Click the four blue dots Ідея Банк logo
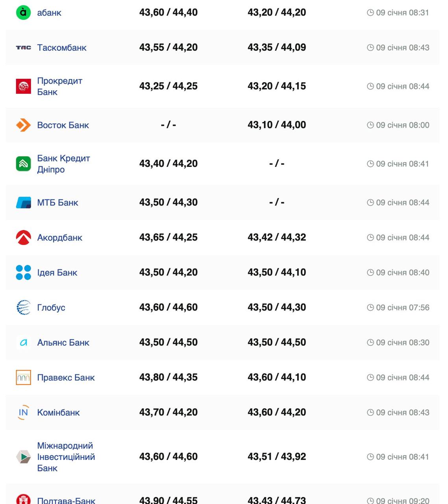This screenshot has height=504, width=448. (23, 272)
